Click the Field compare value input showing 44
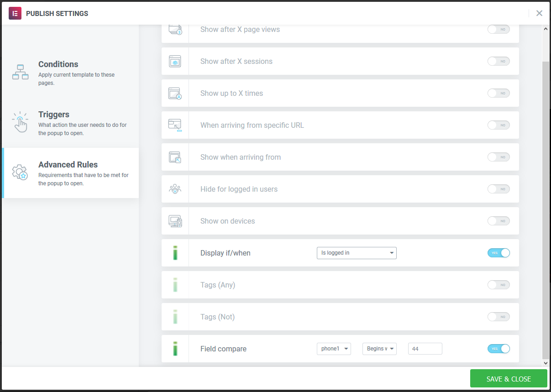 (425, 349)
